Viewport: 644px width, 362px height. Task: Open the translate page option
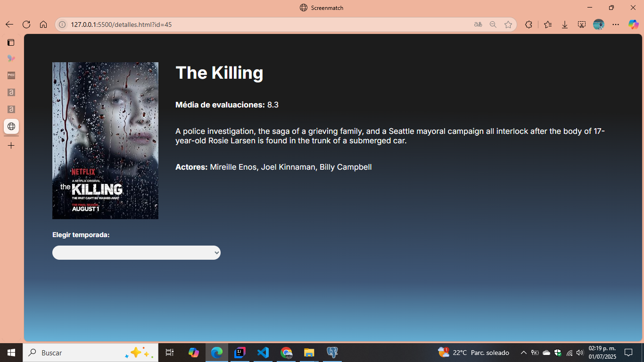pos(478,25)
